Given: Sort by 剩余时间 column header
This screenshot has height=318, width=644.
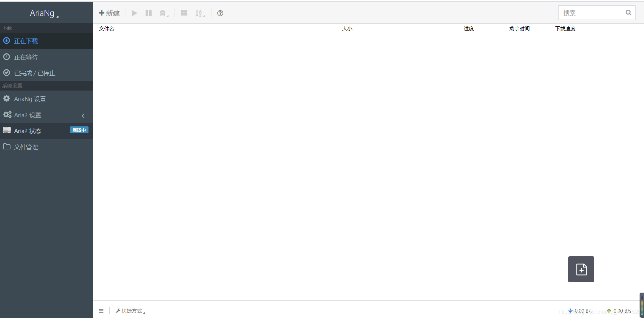Looking at the screenshot, I should tap(519, 29).
